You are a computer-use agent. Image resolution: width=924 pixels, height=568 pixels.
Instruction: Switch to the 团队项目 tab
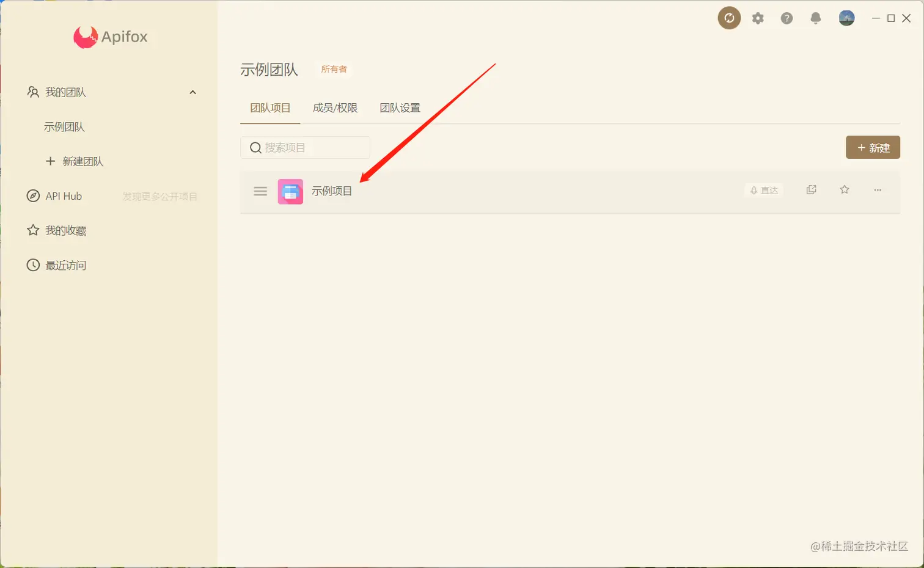point(270,108)
